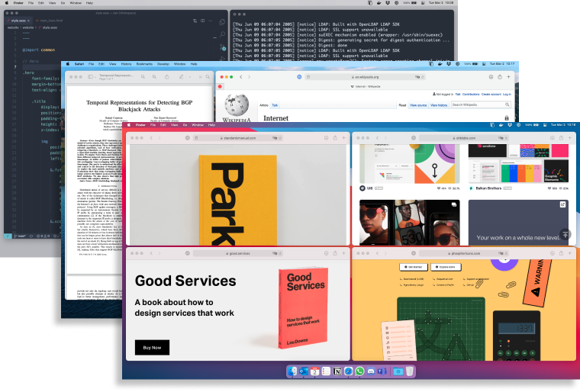Image resolution: width=580 pixels, height=392 pixels.
Task: Click the Log in link on Wikipedia
Action: click(507, 95)
